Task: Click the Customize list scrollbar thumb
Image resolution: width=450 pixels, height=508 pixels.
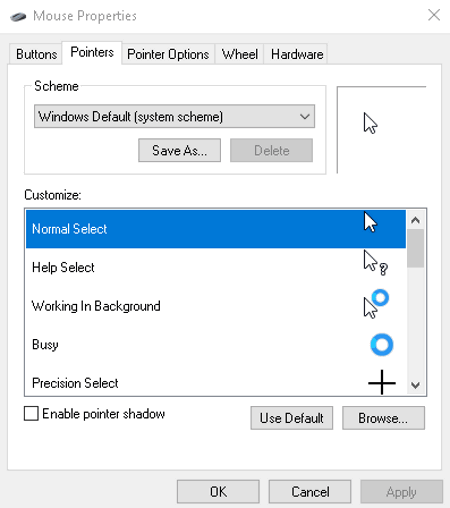Action: click(415, 248)
